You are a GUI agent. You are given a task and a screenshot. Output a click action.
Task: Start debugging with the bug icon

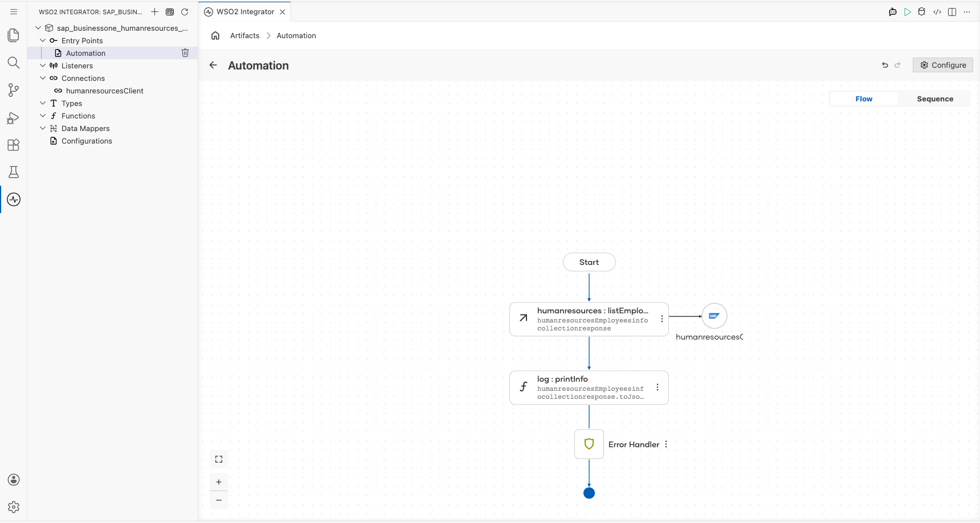(922, 11)
